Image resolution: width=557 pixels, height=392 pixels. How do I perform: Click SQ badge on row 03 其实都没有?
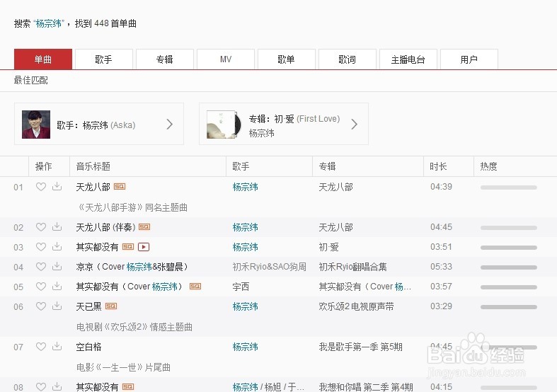point(128,247)
